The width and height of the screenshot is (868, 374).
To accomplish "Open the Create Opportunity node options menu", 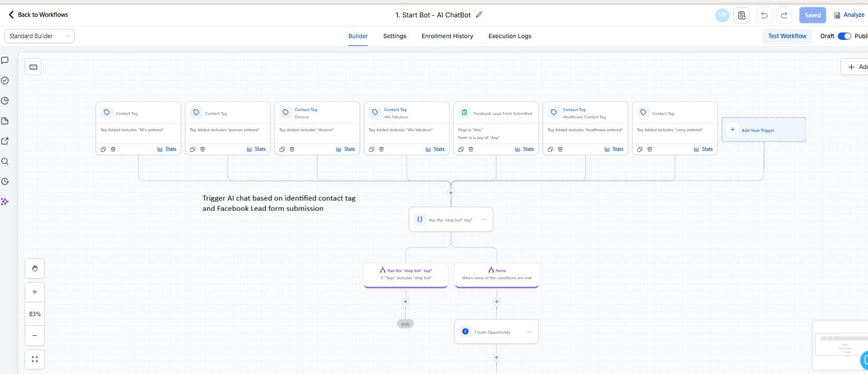I will pos(529,331).
